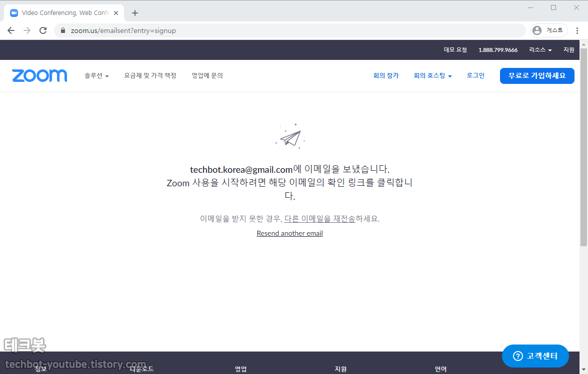Click the padlock site info icon
Screen dimensions: 588x374
(x=63, y=30)
